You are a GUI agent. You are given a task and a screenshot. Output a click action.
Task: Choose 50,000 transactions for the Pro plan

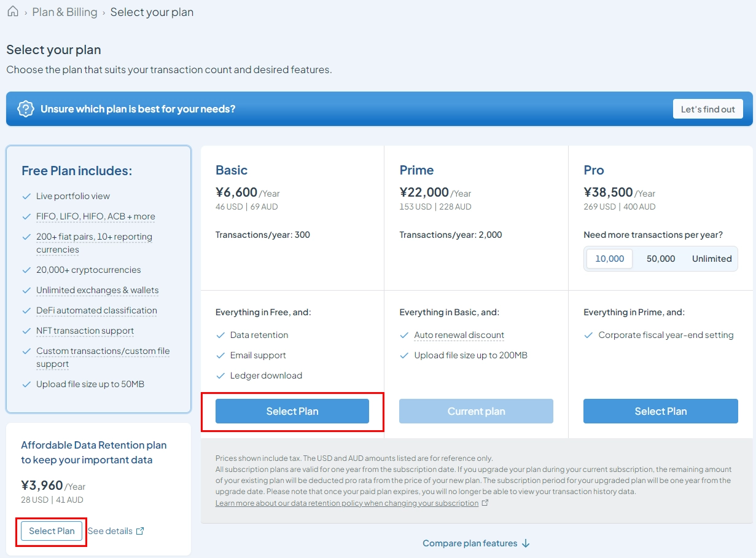click(661, 259)
